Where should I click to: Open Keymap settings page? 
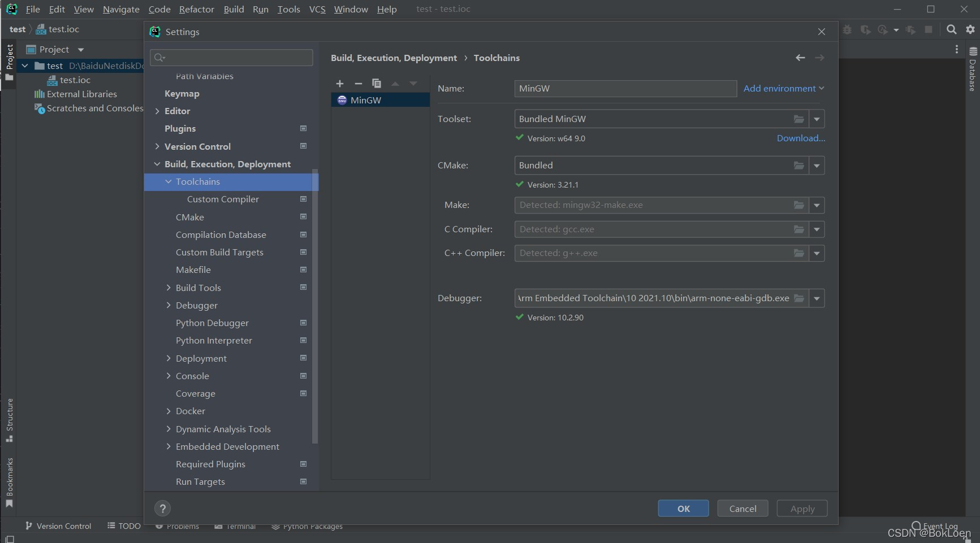pos(182,93)
